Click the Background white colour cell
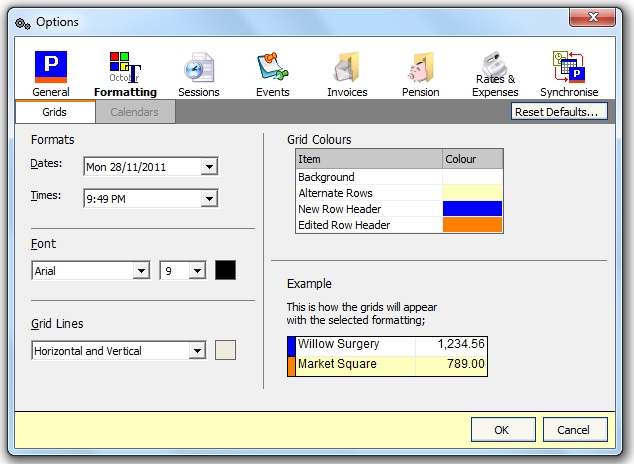The image size is (634, 464). point(472,177)
